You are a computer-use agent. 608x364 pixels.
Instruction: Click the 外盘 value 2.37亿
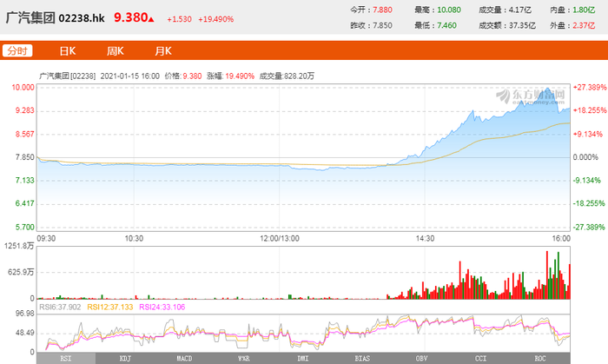coord(584,25)
